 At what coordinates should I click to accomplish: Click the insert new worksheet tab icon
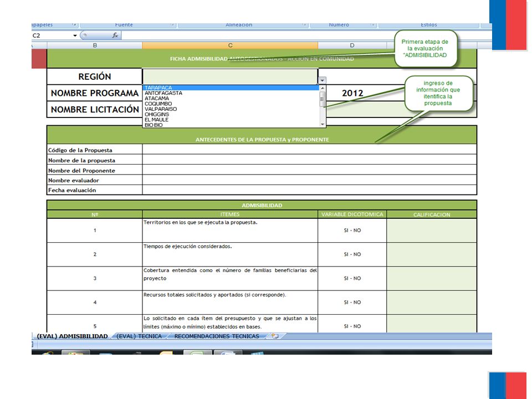(x=274, y=336)
